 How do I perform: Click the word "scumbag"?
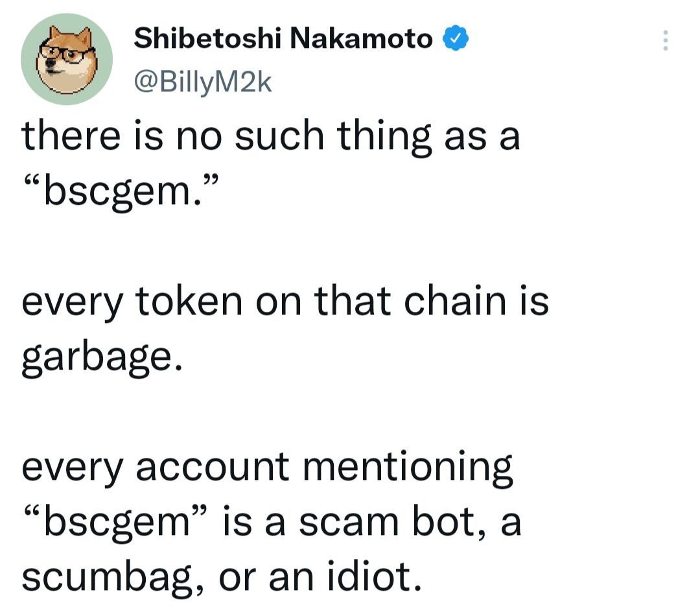tap(102, 576)
